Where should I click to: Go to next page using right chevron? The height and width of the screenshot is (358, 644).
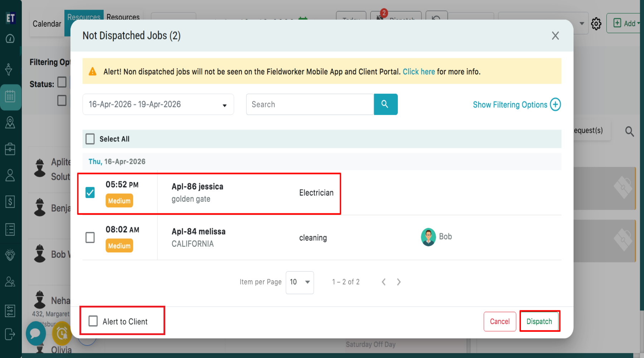point(399,282)
